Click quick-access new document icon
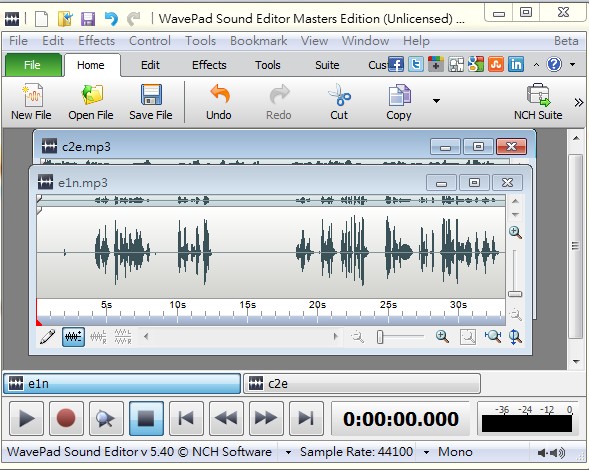 coord(41,19)
